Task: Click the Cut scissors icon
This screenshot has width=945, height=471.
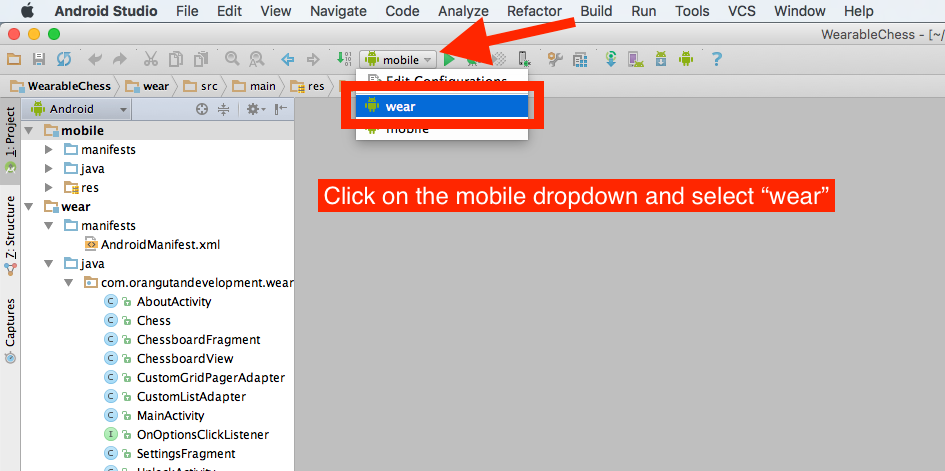Action: click(x=151, y=59)
